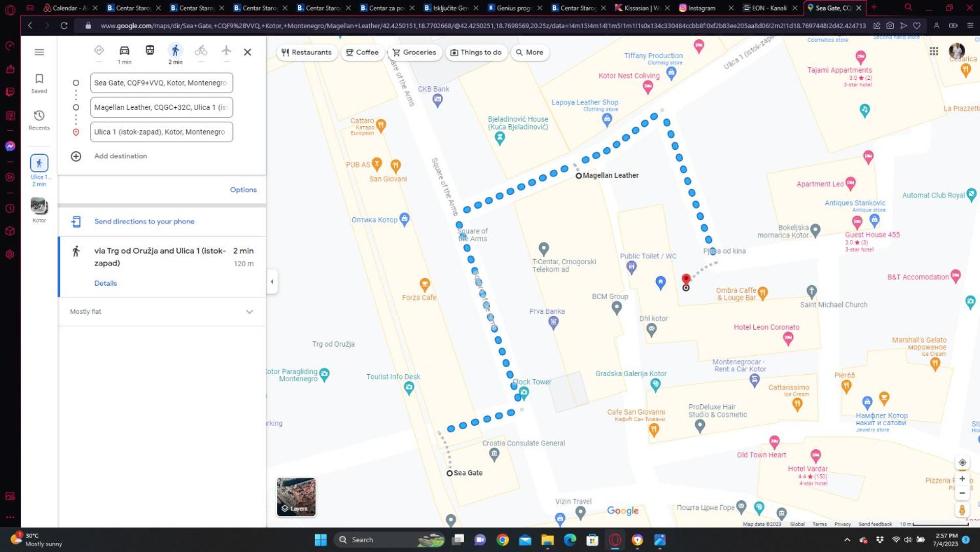Select the driving travel mode icon
The image size is (980, 552).
pyautogui.click(x=124, y=51)
